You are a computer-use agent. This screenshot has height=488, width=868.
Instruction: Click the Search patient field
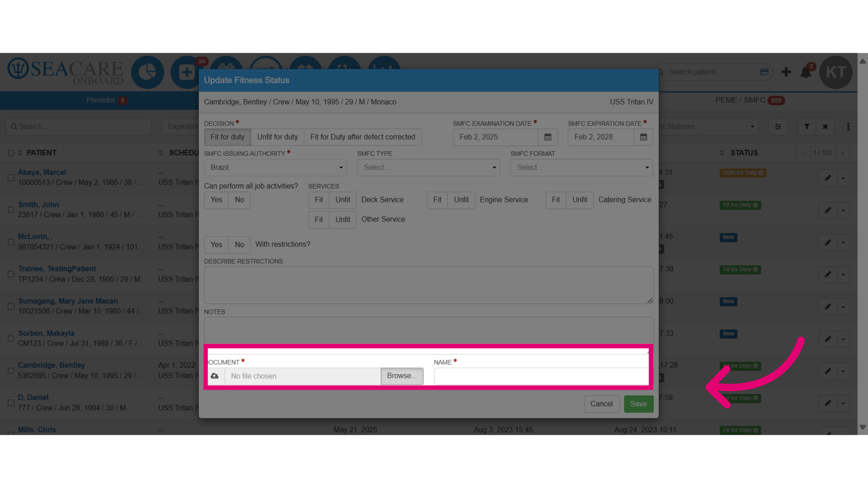(712, 72)
